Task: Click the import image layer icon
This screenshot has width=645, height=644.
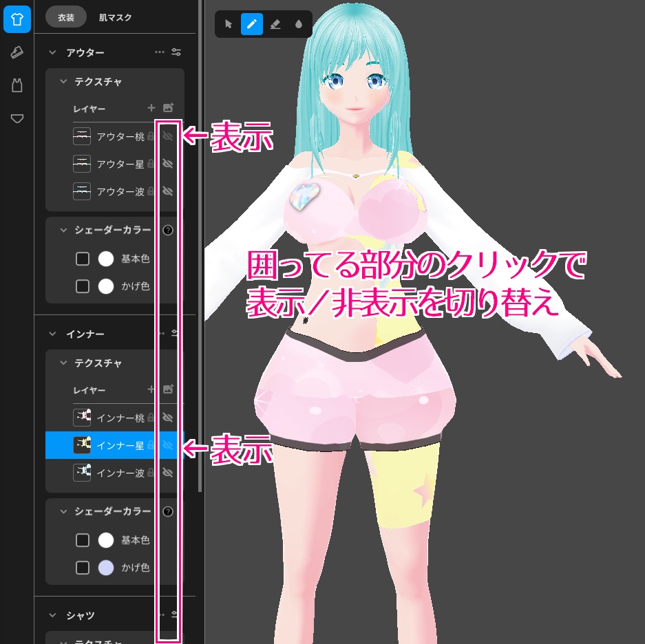Action: click(x=168, y=108)
